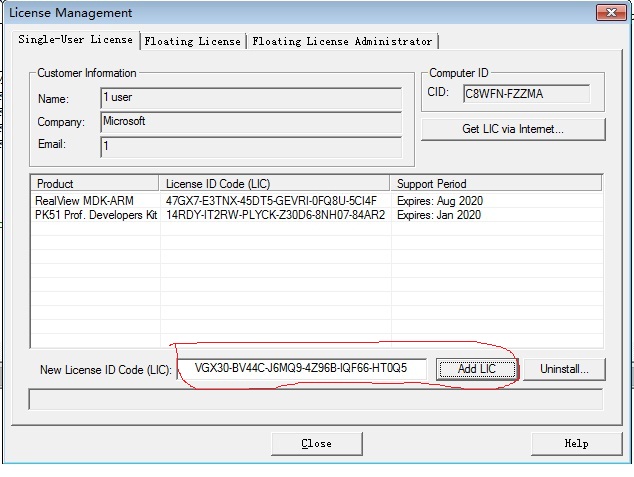The image size is (634, 477).
Task: Focus the New License ID Code input
Action: coord(302,369)
